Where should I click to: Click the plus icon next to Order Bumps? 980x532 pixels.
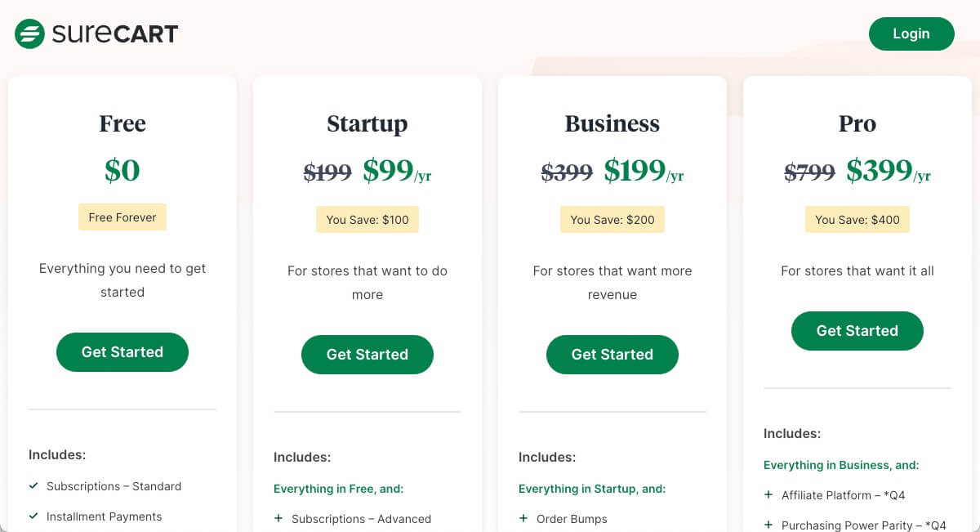point(523,519)
